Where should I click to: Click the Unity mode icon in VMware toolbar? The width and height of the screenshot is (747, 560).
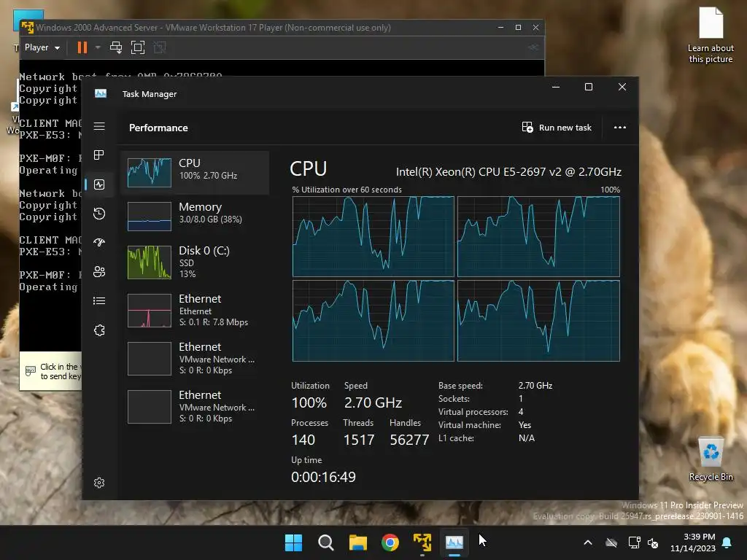click(160, 47)
